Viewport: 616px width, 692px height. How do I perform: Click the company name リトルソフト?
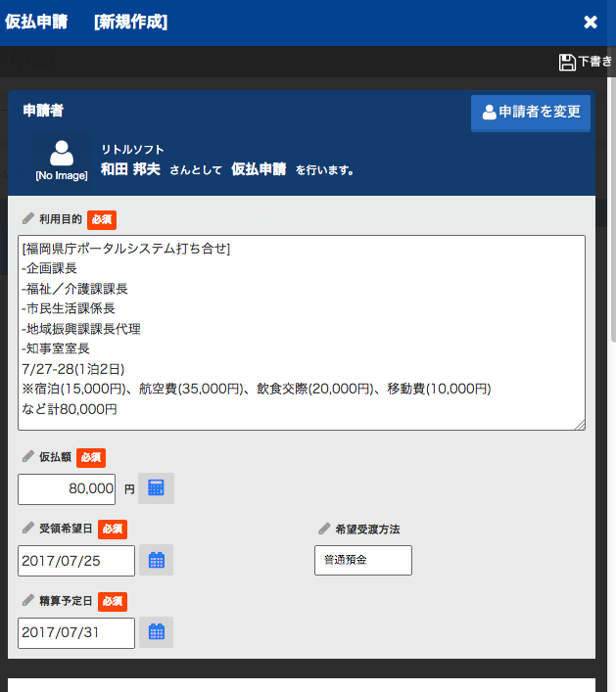pos(132,150)
